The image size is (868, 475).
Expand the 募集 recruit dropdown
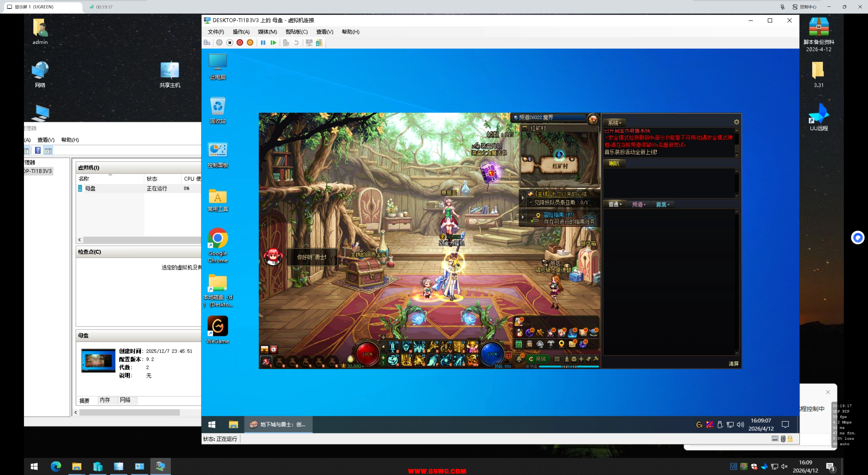tap(663, 204)
